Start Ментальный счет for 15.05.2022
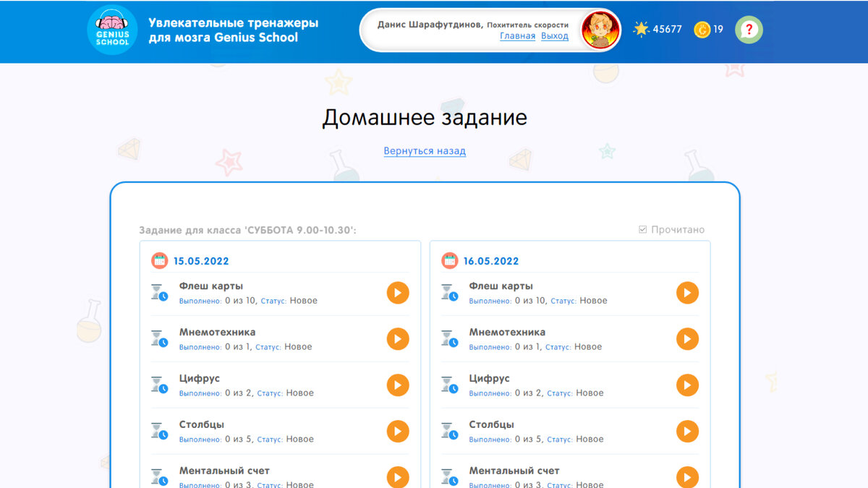Screen dimensions: 868x488 tap(397, 477)
